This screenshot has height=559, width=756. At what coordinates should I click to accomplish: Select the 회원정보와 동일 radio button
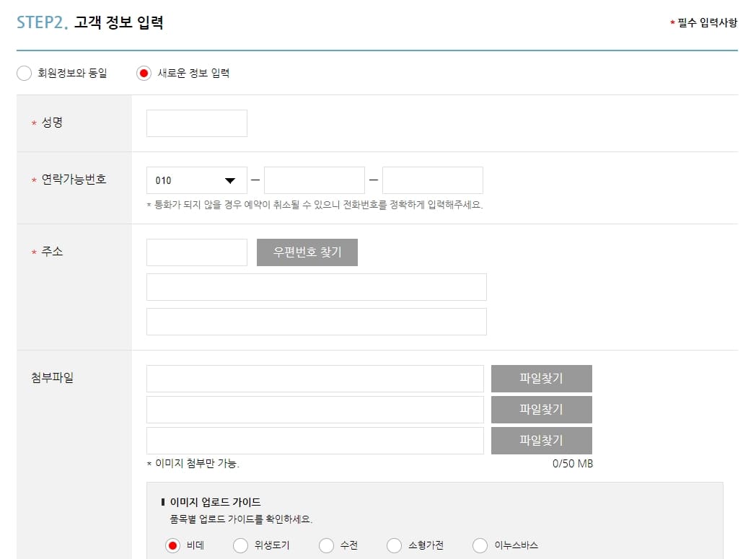click(x=23, y=74)
